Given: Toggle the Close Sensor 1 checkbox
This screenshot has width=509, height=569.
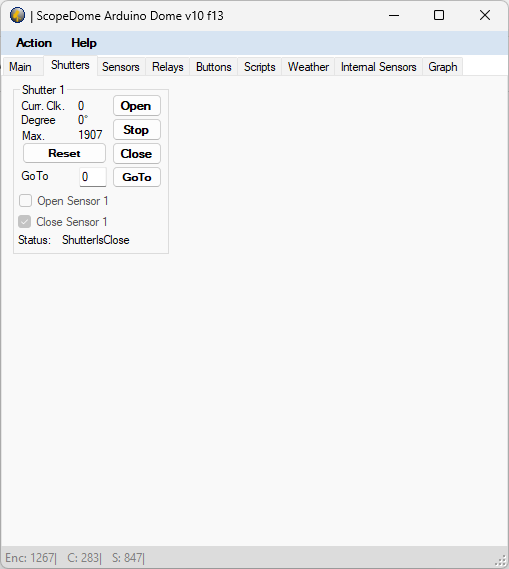Looking at the screenshot, I should pos(25,222).
